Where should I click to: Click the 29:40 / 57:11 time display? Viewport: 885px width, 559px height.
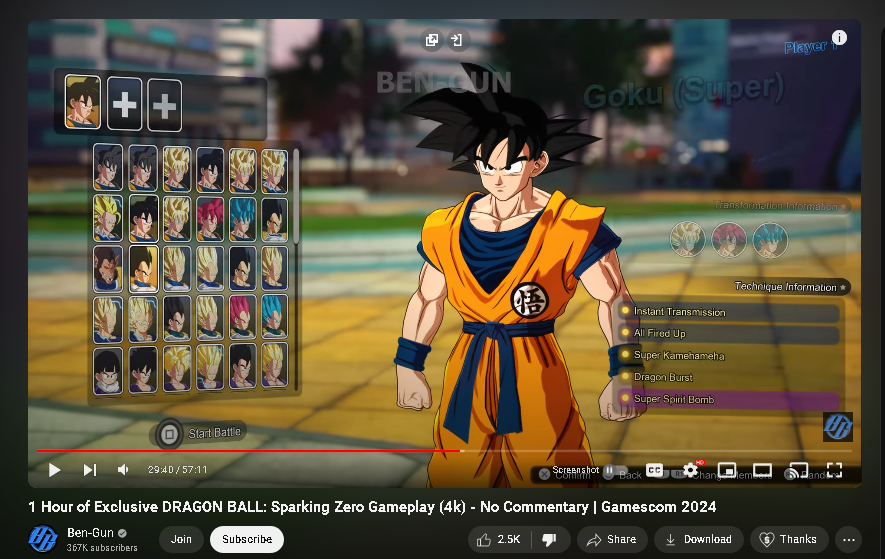177,470
